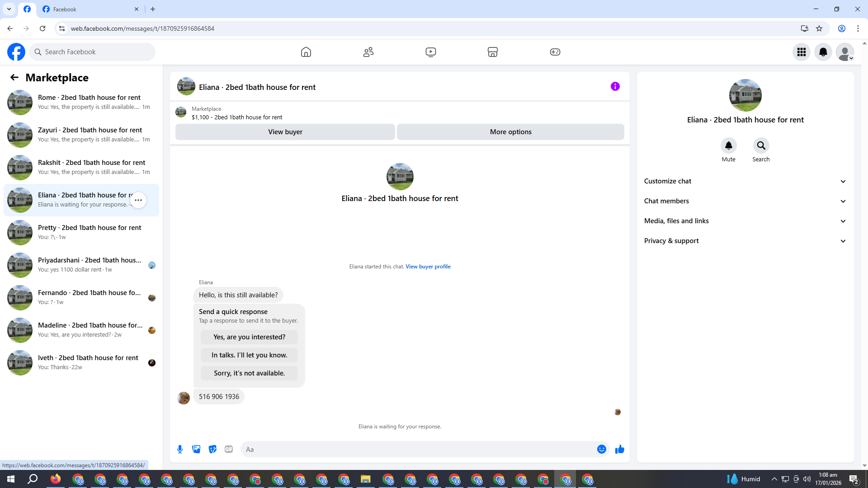Expand the Customize chat section
The image size is (868, 488).
tap(745, 181)
